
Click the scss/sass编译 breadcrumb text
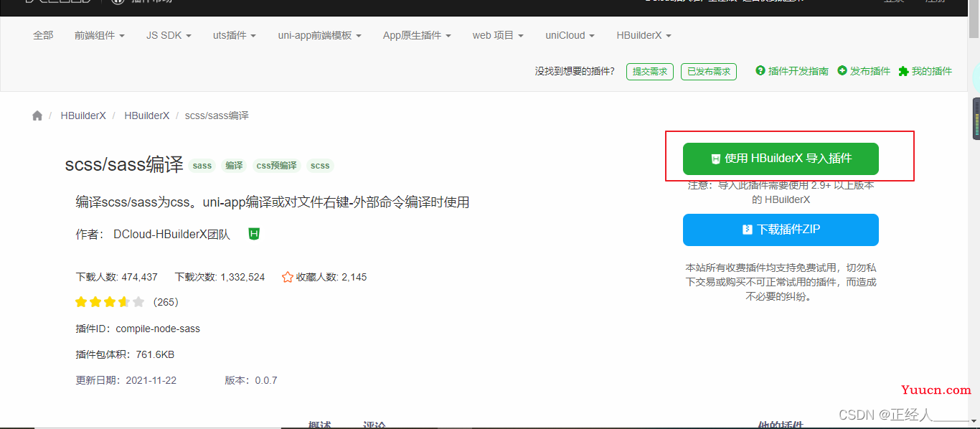pyautogui.click(x=217, y=115)
